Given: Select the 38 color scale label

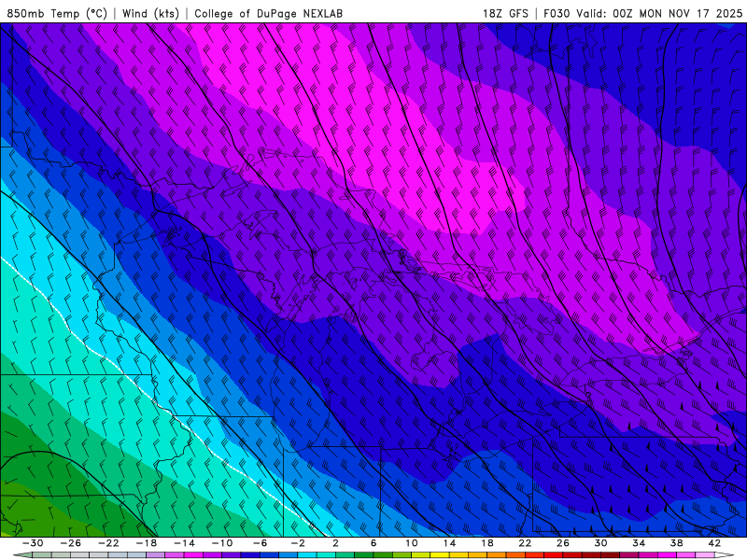Looking at the screenshot, I should [676, 543].
